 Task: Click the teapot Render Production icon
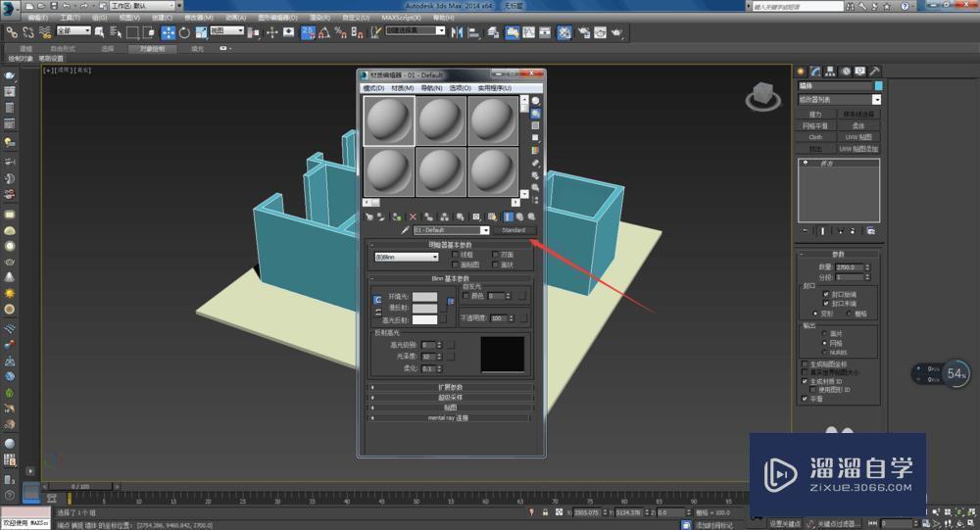[x=616, y=32]
